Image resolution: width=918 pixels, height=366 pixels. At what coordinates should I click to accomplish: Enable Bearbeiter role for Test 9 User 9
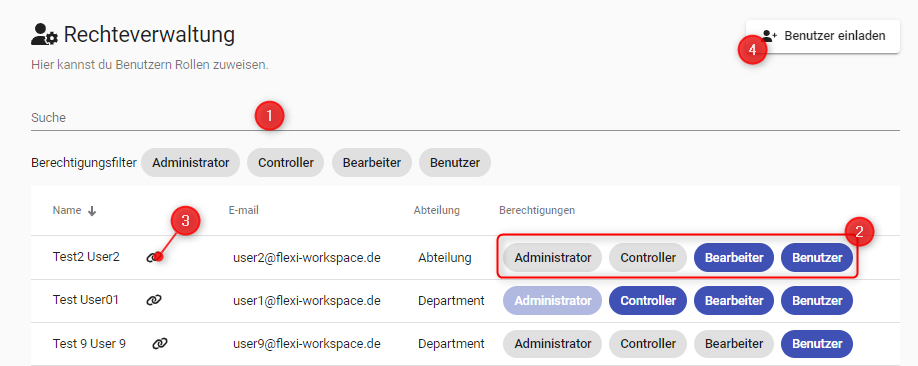pyautogui.click(x=734, y=344)
